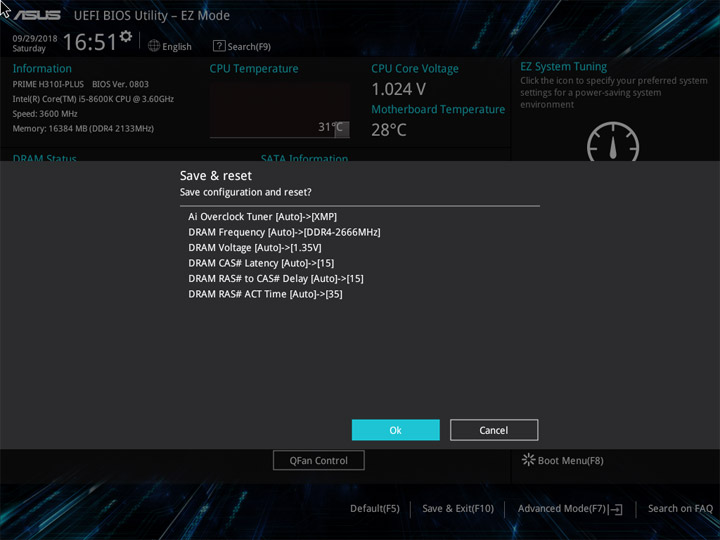
Task: Click the DRAM CAS# Latency line
Action: click(261, 263)
